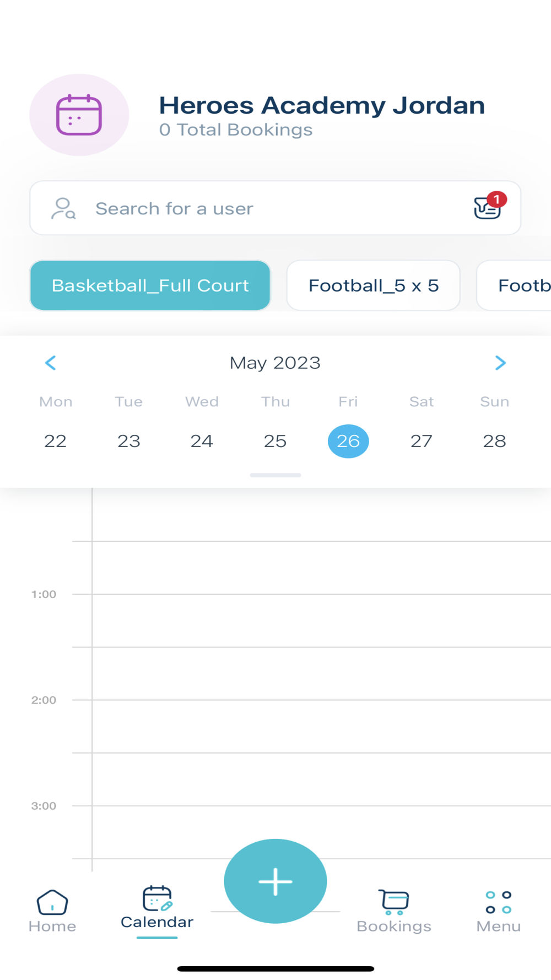Image resolution: width=551 pixels, height=980 pixels.
Task: Open May 2023 month title
Action: 275,363
